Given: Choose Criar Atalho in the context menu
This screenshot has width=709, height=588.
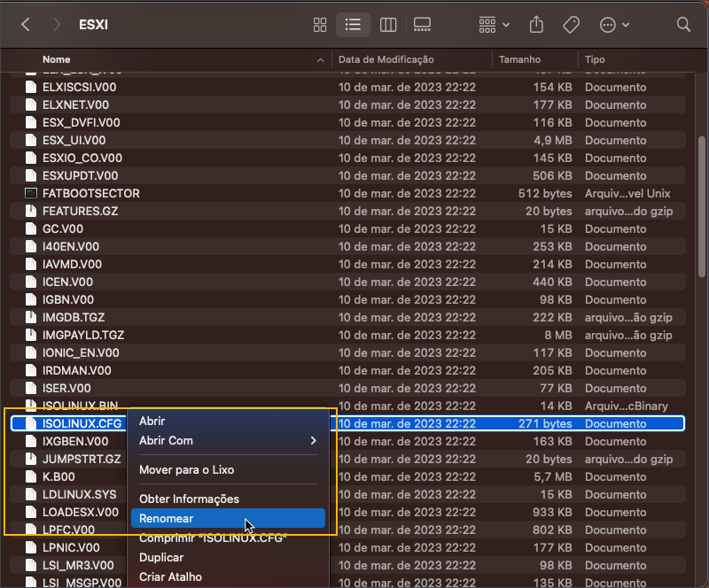Looking at the screenshot, I should point(228,576).
